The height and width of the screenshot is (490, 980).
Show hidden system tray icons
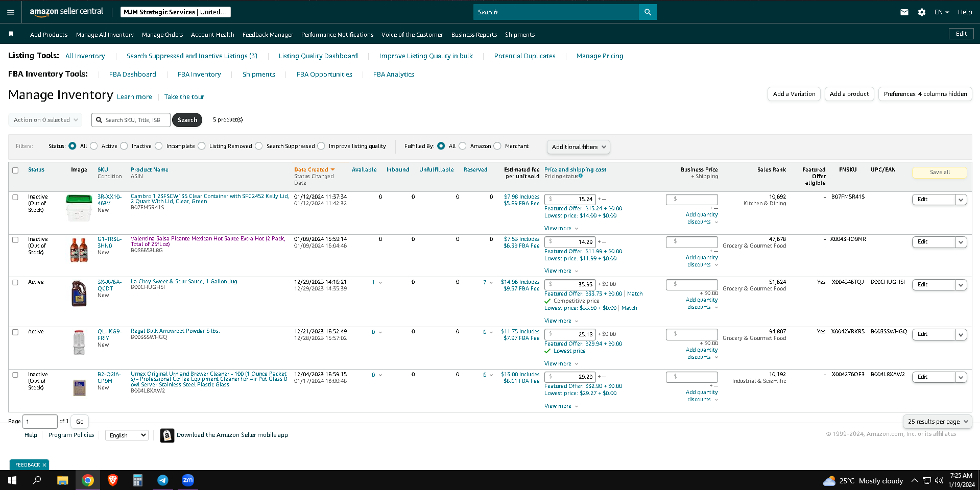[914, 481]
